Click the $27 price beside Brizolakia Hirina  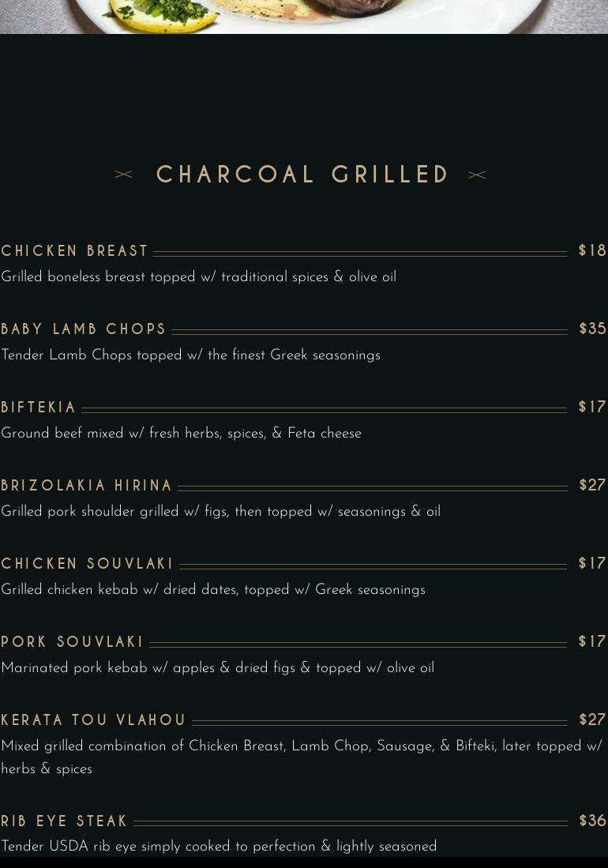[592, 486]
